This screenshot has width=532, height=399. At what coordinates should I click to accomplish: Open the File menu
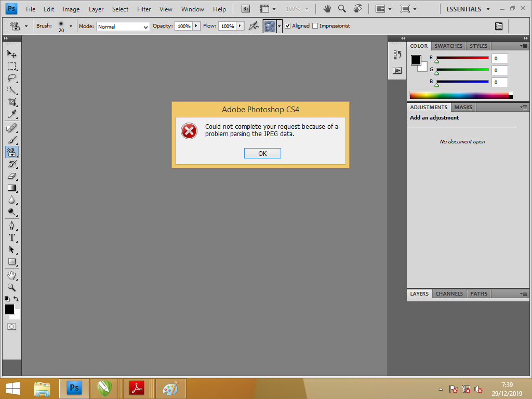pyautogui.click(x=31, y=9)
